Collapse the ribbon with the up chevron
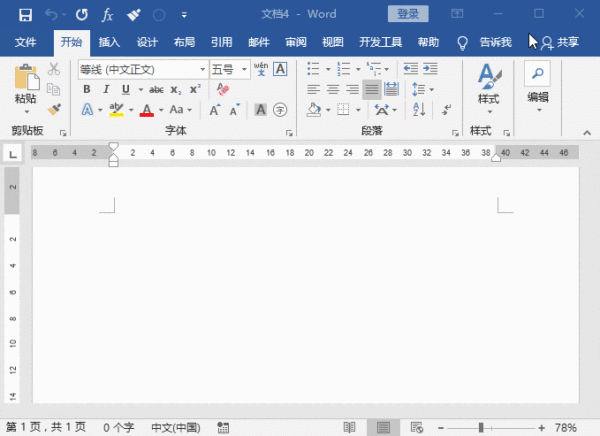 (x=587, y=133)
